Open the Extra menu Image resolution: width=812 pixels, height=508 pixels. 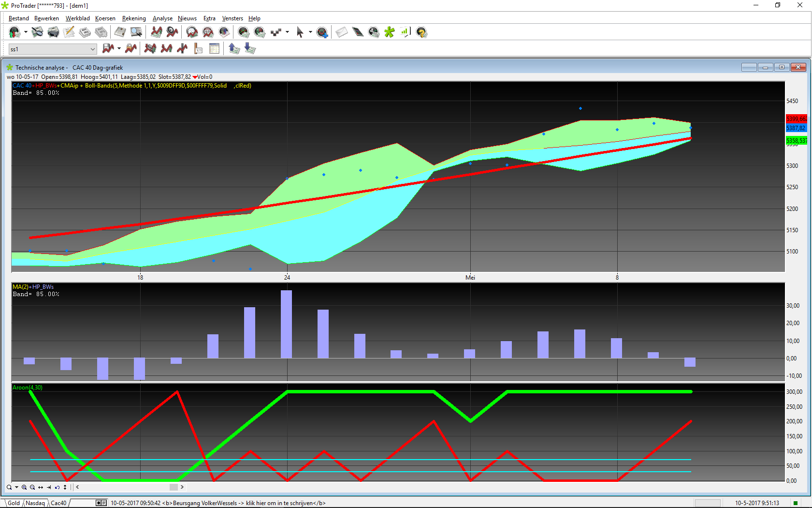[x=209, y=18]
